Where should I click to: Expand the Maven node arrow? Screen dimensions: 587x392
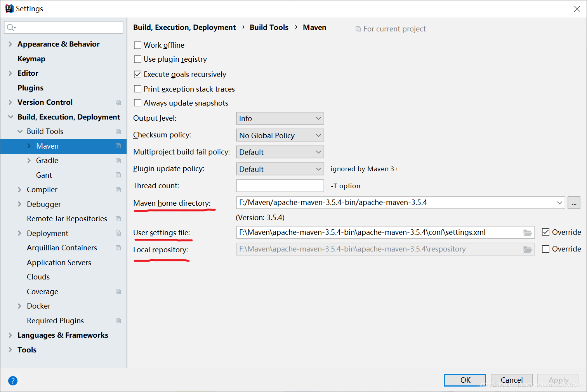(x=29, y=146)
